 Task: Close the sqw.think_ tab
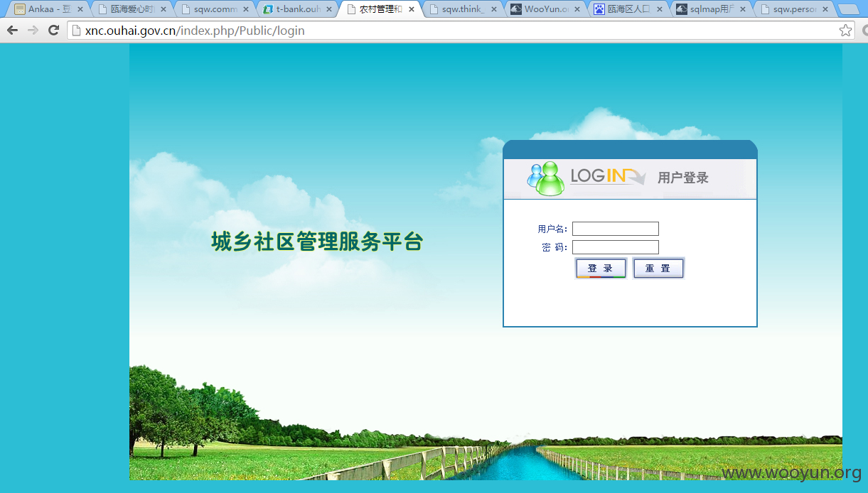[494, 9]
